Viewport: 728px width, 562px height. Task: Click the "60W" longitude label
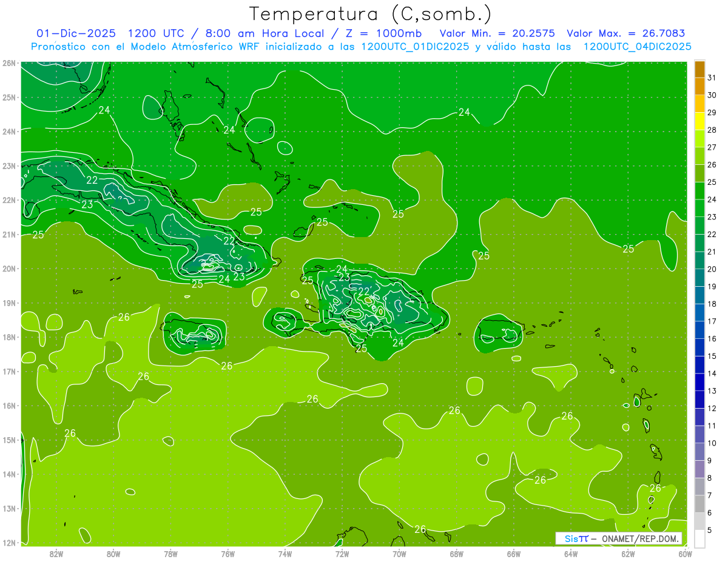coord(685,553)
